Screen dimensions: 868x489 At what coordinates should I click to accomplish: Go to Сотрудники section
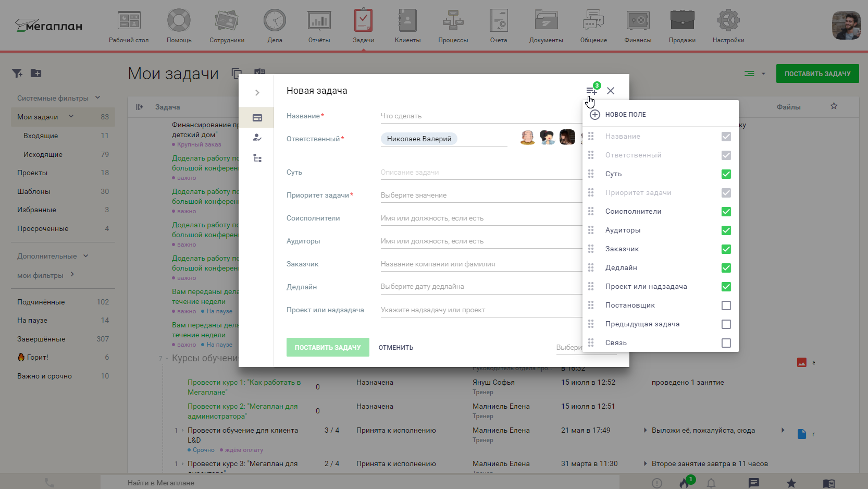coord(227,26)
